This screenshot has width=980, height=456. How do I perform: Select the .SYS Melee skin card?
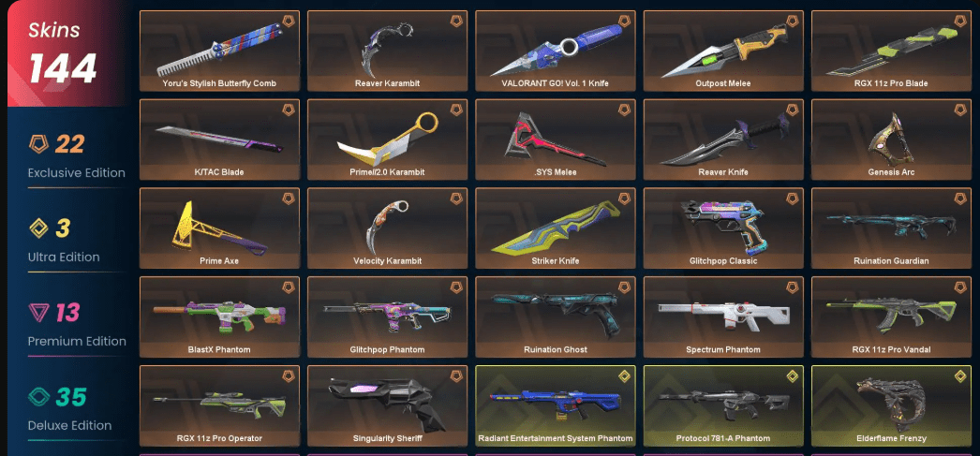point(556,140)
